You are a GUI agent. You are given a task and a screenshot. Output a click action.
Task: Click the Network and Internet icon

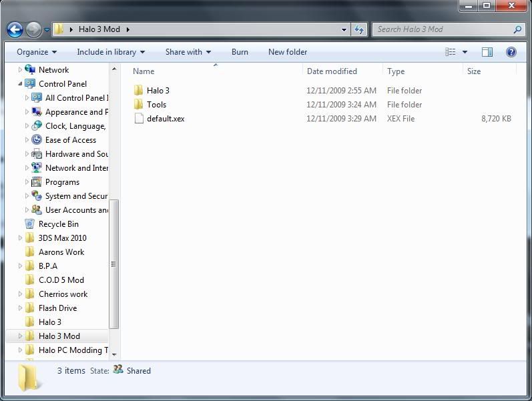click(37, 167)
